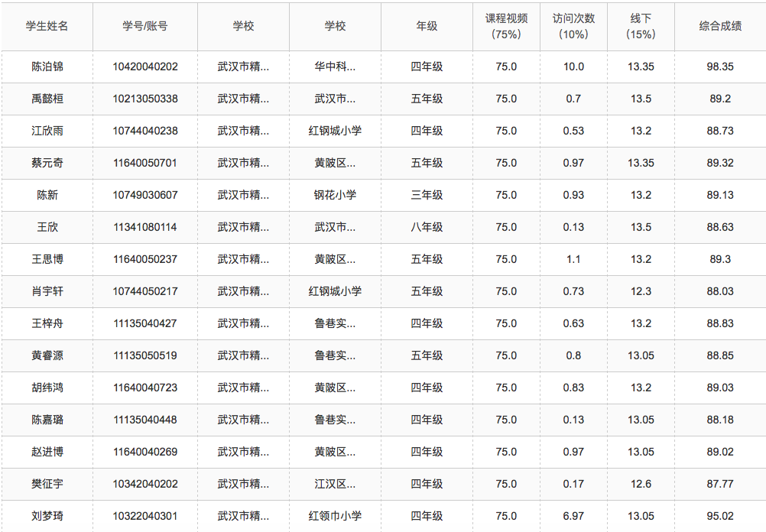Select account number 11640040269
Viewport: 766px width, 532px height.
[x=145, y=452]
